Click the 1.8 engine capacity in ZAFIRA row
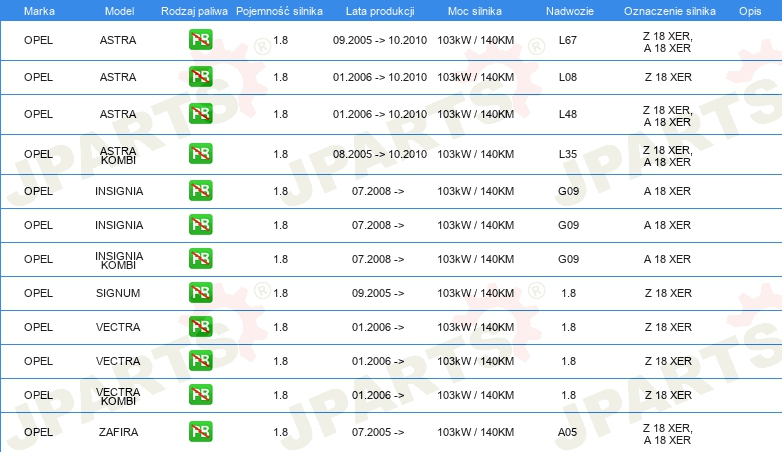 (x=281, y=433)
